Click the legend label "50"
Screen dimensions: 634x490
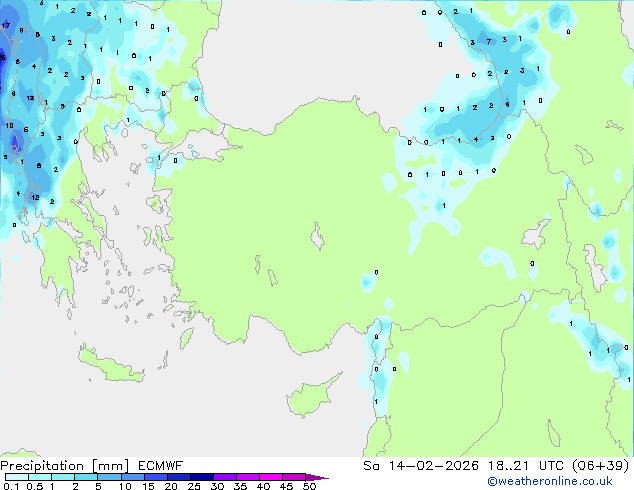(x=309, y=486)
